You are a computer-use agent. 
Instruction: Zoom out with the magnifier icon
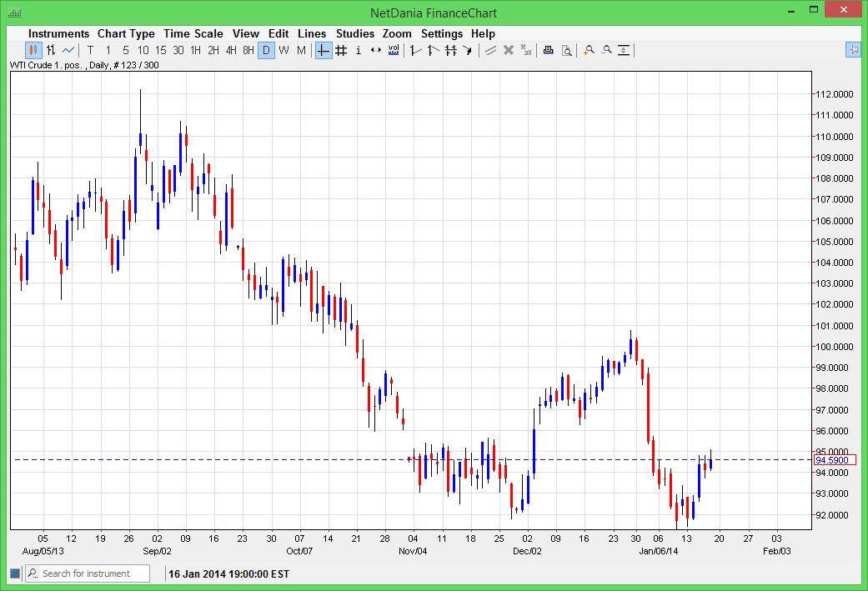click(606, 50)
